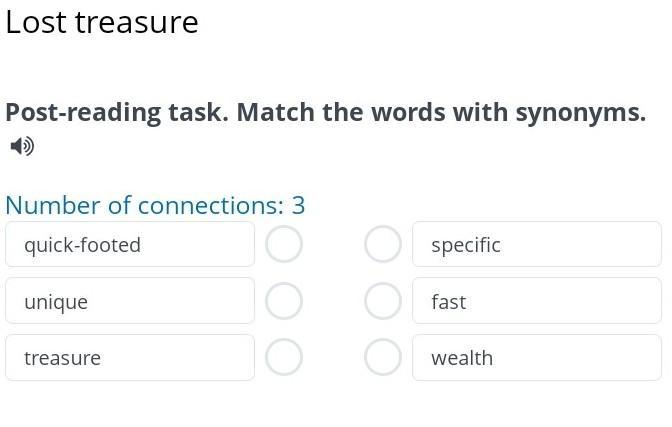Select the circle next to quick-footed
Screen dimensions: 672x427
284,244
